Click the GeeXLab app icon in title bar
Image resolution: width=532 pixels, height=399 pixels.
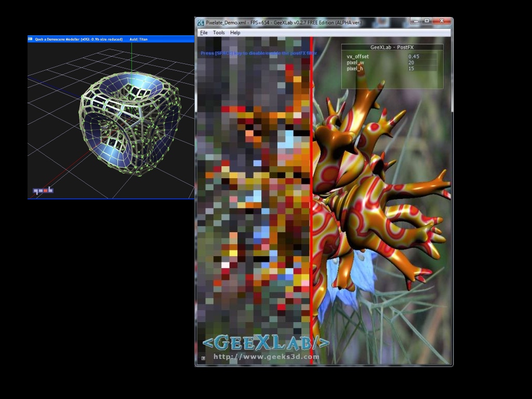[201, 23]
